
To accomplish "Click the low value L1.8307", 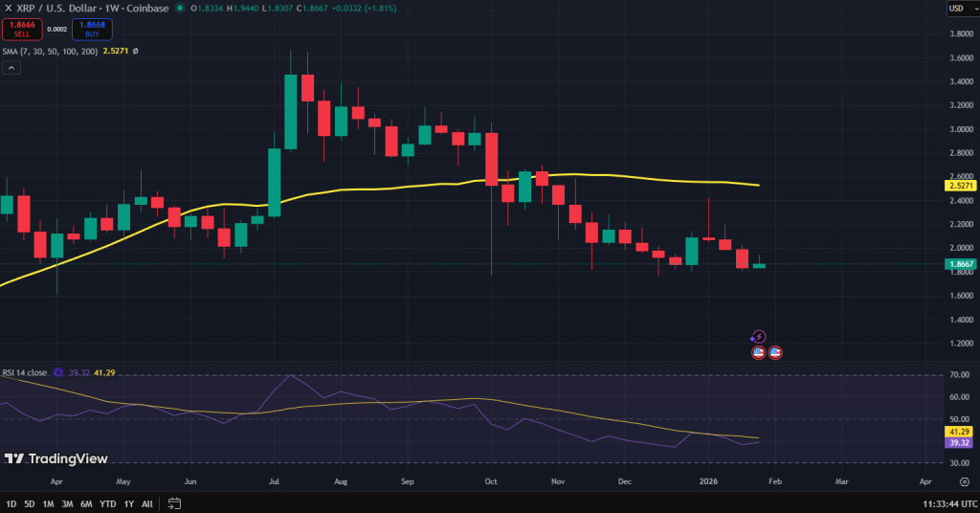I will (277, 8).
